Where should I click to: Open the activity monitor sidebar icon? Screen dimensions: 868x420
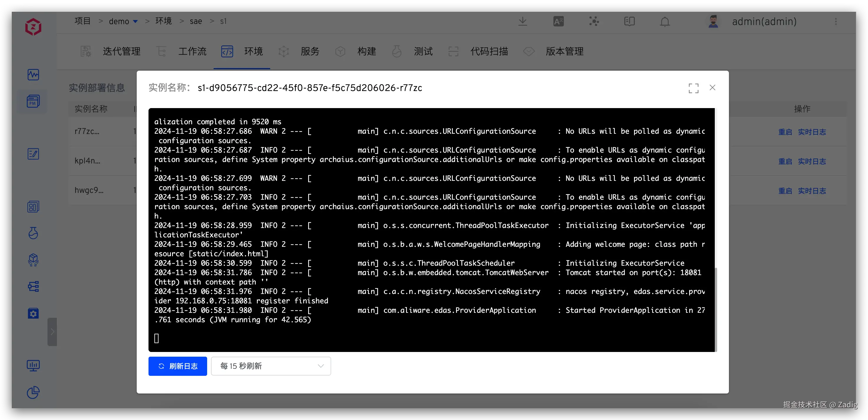click(33, 75)
